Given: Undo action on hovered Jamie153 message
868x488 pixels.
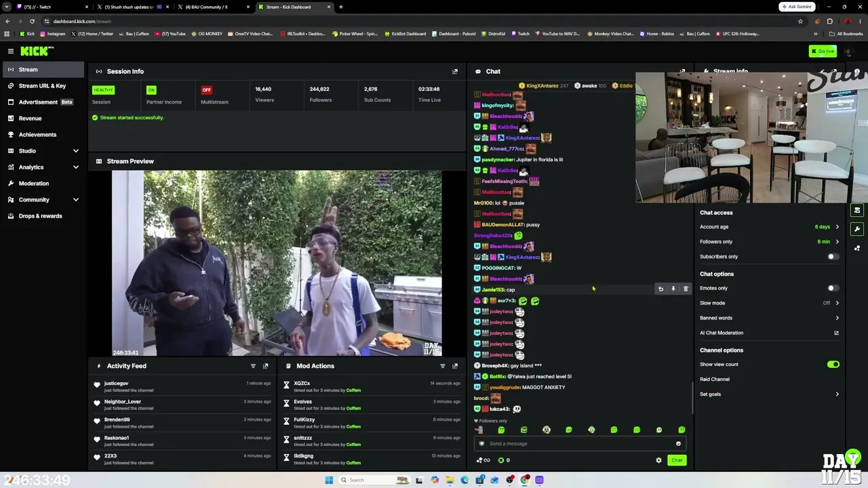Looking at the screenshot, I should (x=660, y=289).
